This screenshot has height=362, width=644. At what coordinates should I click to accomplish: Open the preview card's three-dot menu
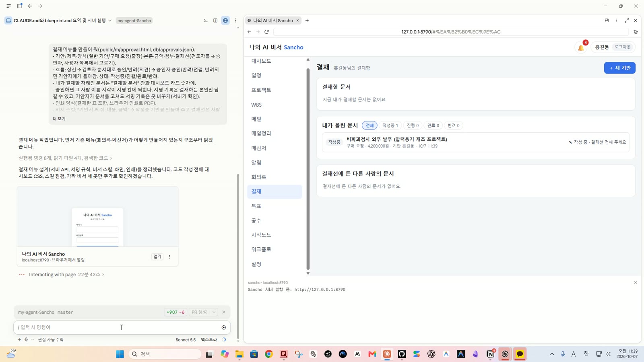pos(169,257)
